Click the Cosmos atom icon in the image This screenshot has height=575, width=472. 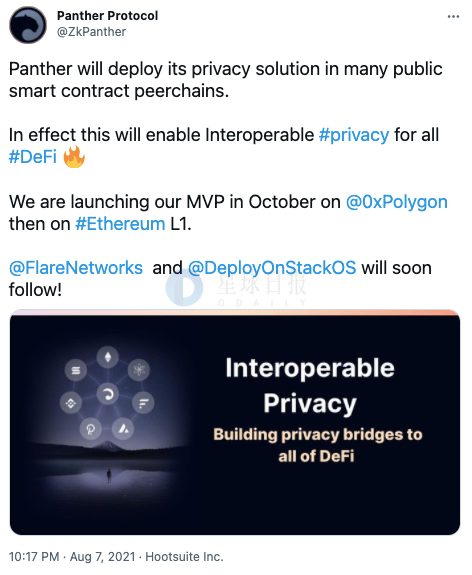(x=139, y=370)
